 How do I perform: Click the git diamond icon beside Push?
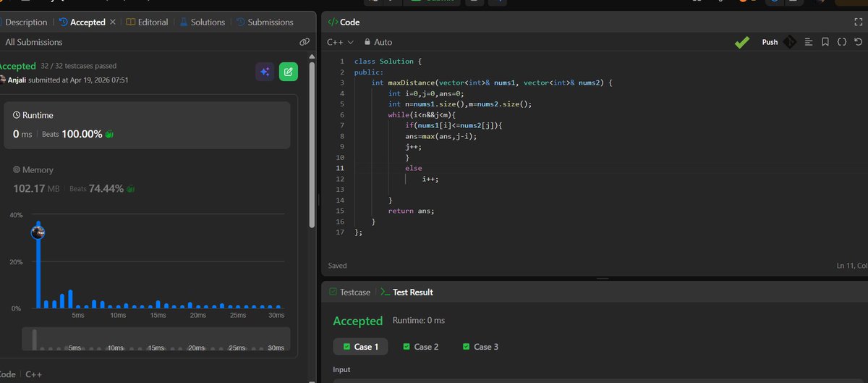(x=790, y=42)
